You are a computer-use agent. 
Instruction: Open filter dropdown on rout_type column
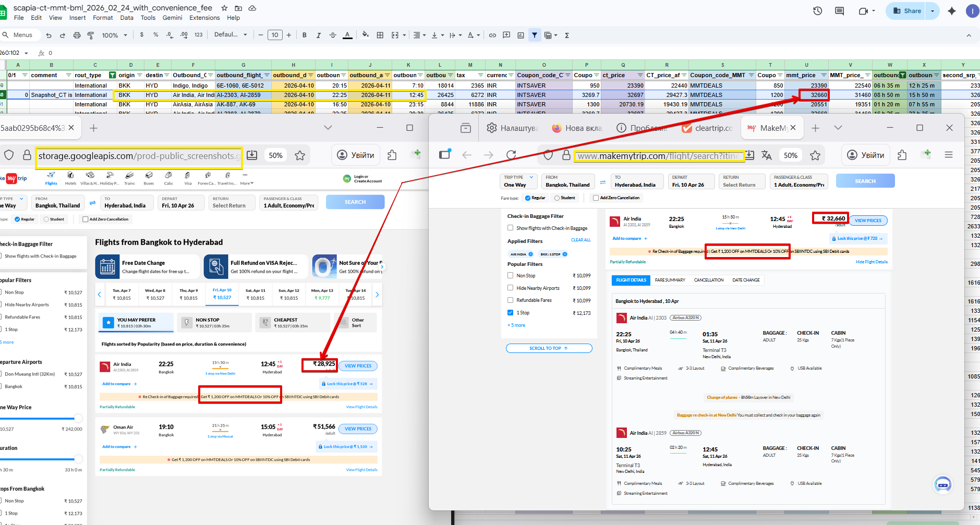click(x=112, y=75)
